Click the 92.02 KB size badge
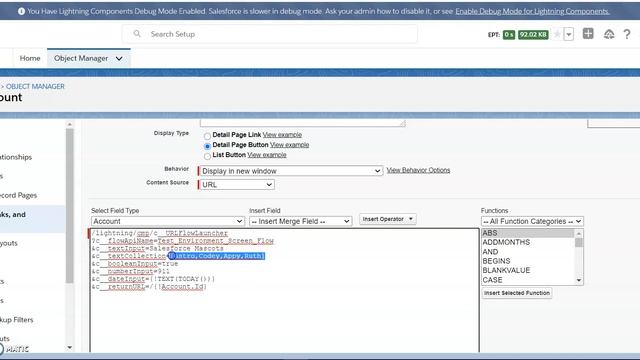Screen dimensions: 640x360 (x=533, y=35)
